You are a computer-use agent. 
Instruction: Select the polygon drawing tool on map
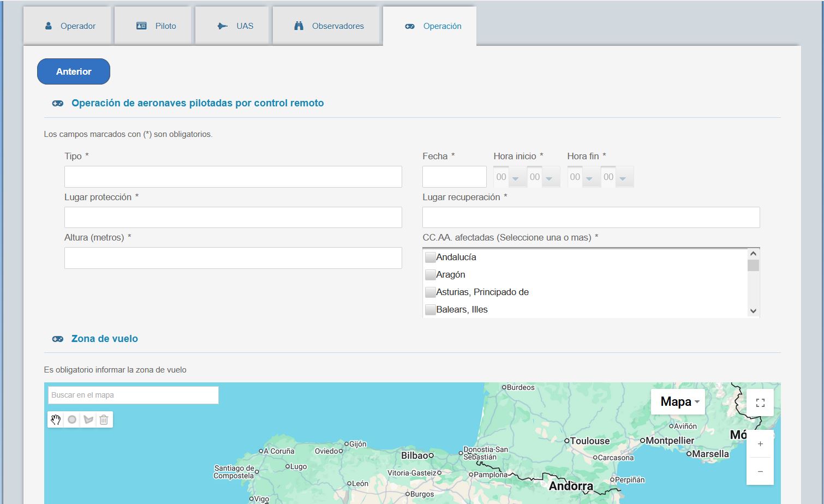(x=88, y=419)
